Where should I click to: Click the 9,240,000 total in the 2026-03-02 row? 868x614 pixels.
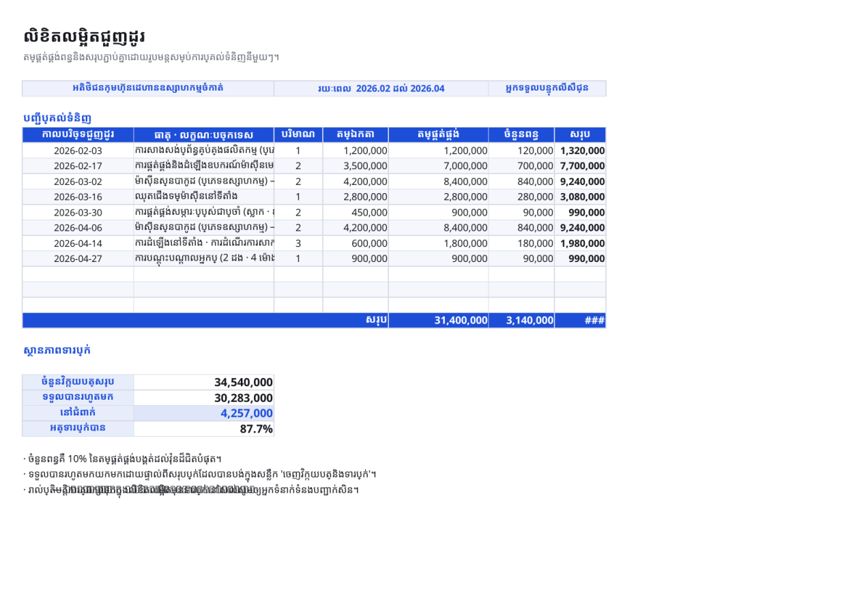point(580,181)
